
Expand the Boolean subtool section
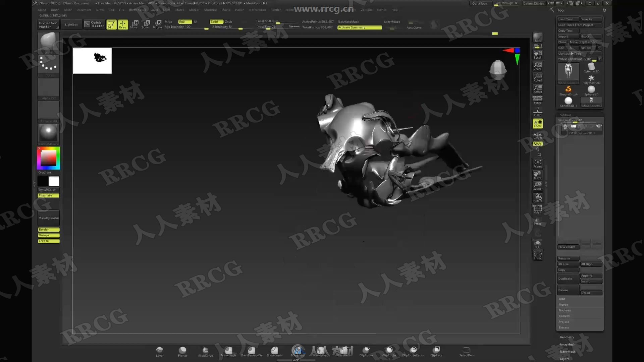(565, 310)
